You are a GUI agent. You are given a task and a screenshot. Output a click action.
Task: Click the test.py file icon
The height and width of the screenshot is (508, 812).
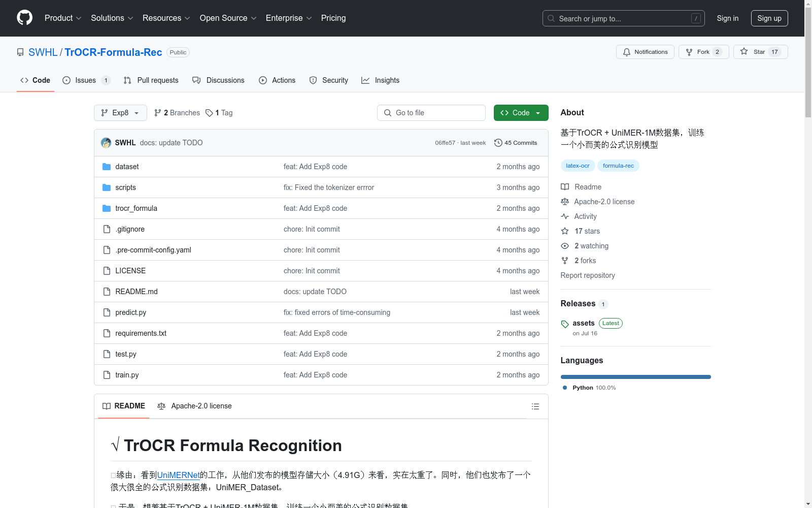(x=107, y=354)
